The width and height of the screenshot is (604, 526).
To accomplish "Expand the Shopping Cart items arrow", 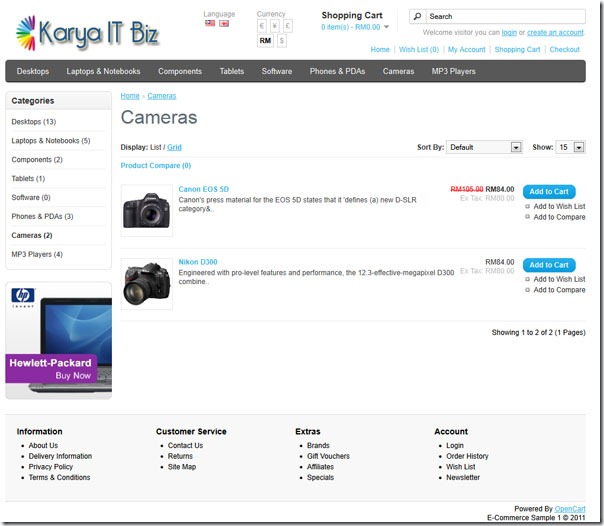I will pos(386,27).
